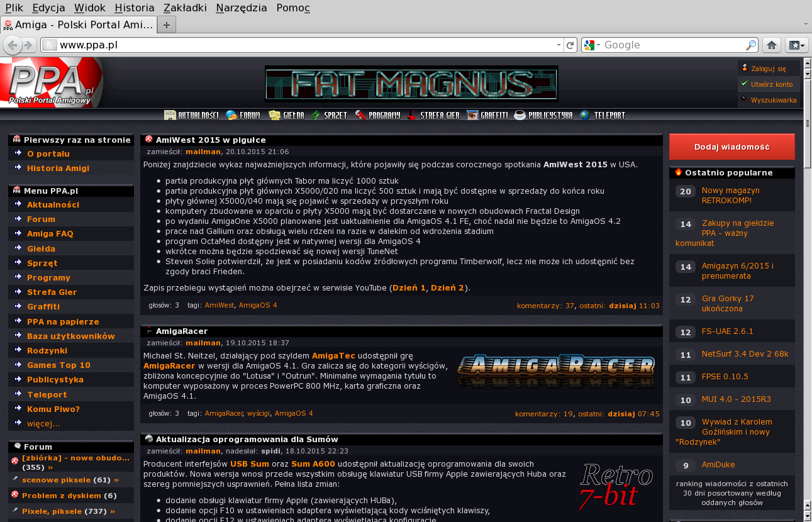Open Programy in the top icon bar
Screen dimensions: 812x522
click(377, 115)
